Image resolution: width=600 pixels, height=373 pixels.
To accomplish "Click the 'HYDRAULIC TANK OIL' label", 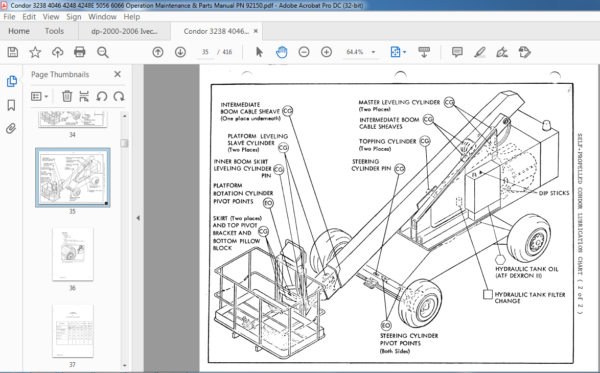I will point(526,269).
